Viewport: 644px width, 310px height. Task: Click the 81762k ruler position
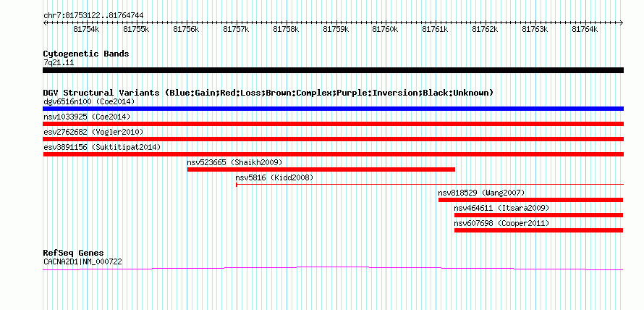tap(485, 29)
